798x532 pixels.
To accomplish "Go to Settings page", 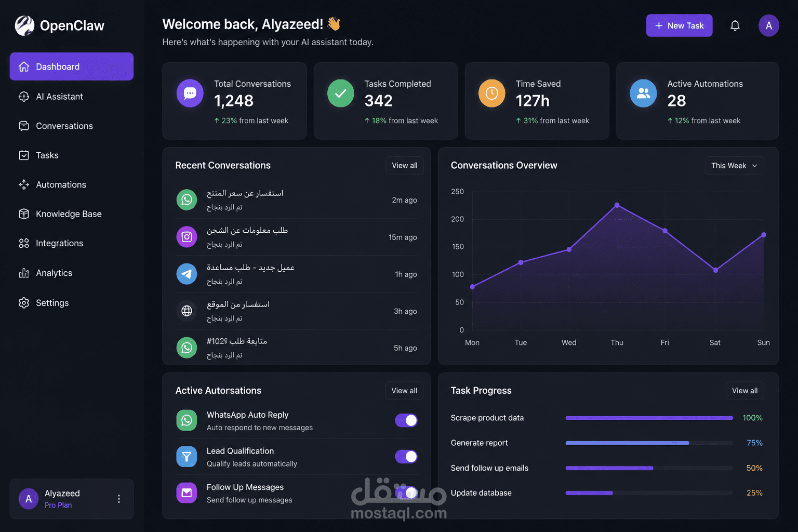I will pos(72,303).
